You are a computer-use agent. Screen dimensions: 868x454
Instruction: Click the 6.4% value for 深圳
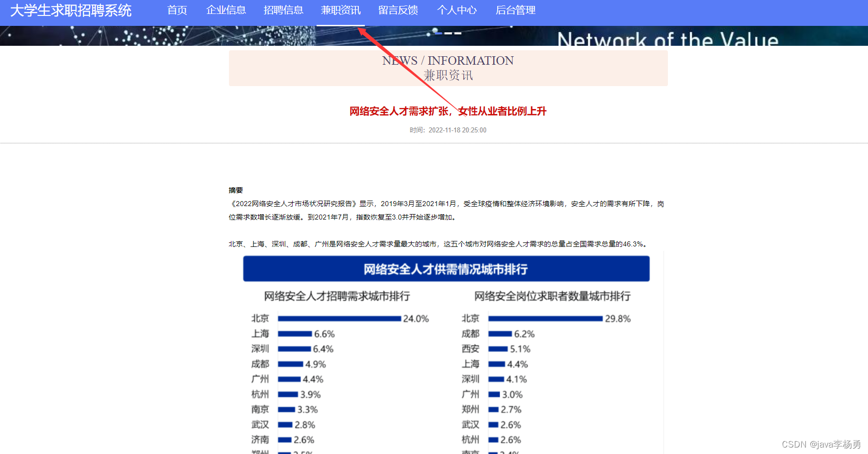pyautogui.click(x=323, y=349)
